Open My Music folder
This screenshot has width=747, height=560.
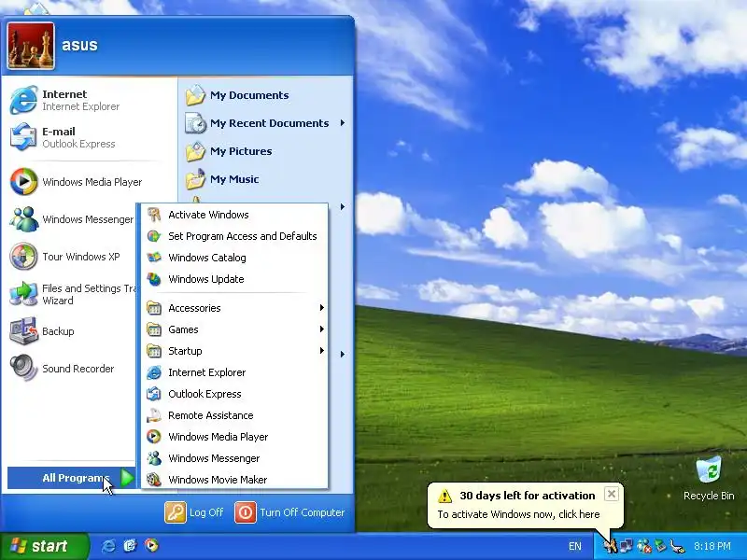point(265,179)
